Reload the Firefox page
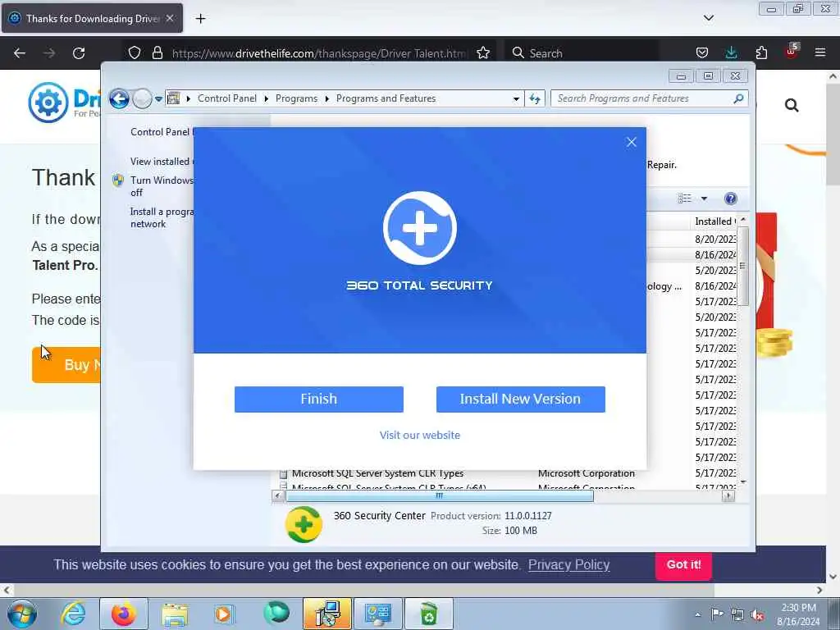The height and width of the screenshot is (630, 840). click(x=79, y=53)
